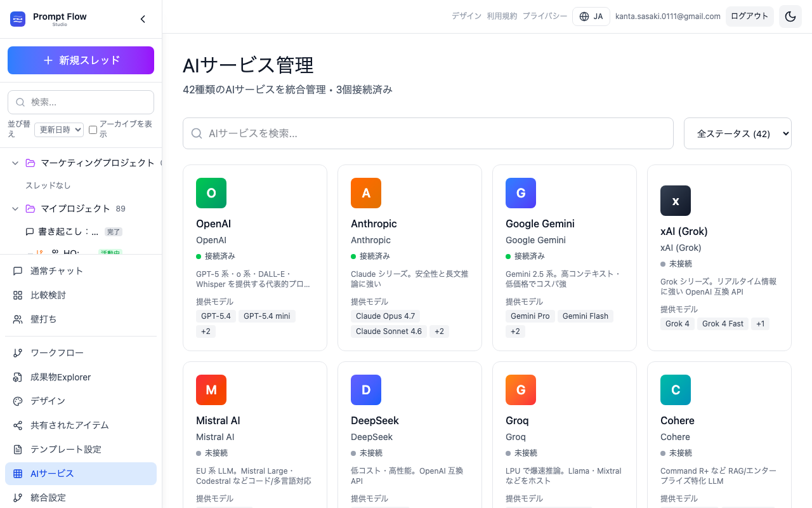Open the デザイン sidebar menu item
812x508 pixels.
point(81,401)
